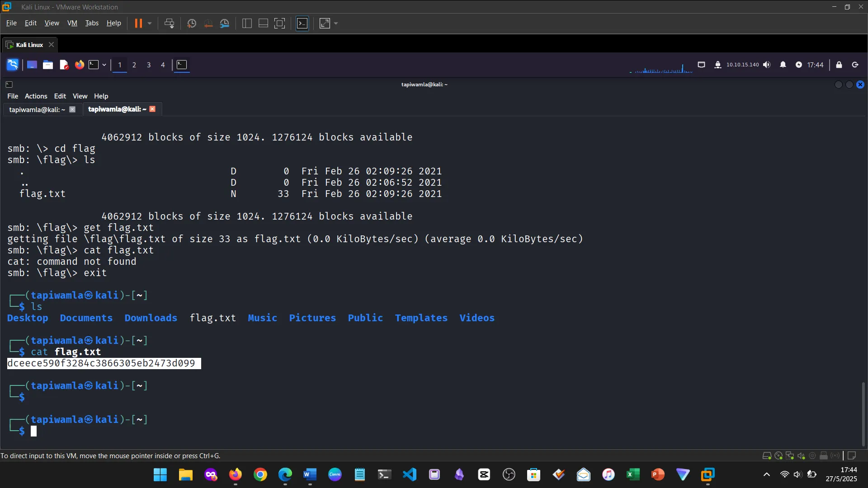This screenshot has height=488, width=868.
Task: Toggle full screen mode in VMware
Action: [280, 23]
